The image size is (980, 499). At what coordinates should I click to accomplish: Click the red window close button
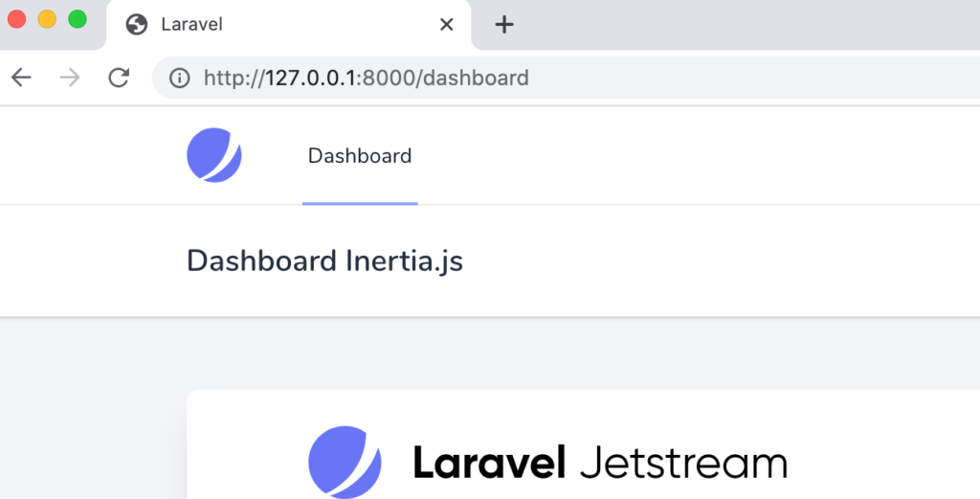click(17, 19)
